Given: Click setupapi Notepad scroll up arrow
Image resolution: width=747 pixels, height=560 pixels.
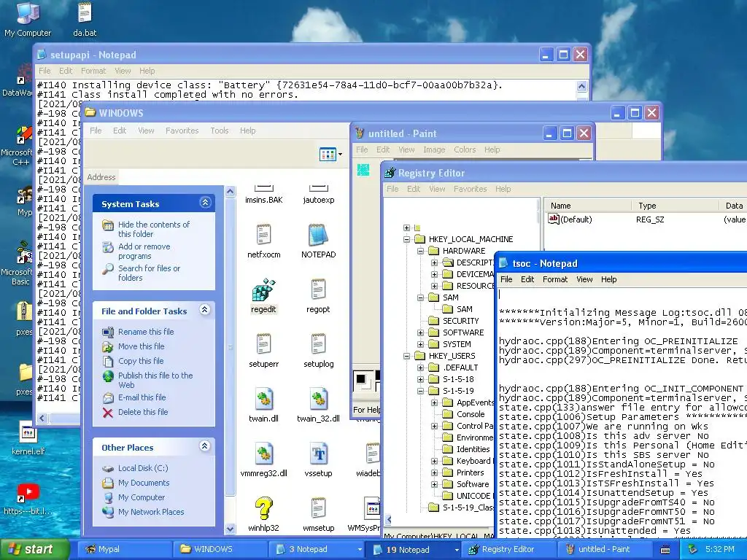Looking at the screenshot, I should click(581, 86).
